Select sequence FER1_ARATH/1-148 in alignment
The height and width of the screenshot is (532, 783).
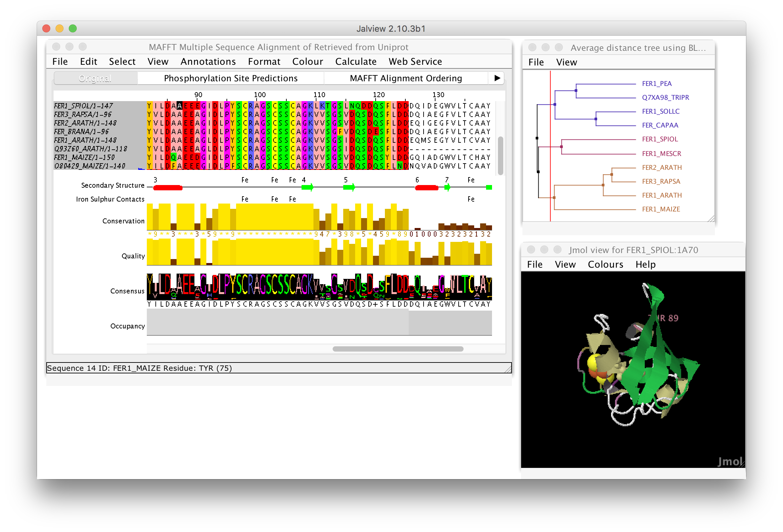click(x=85, y=140)
